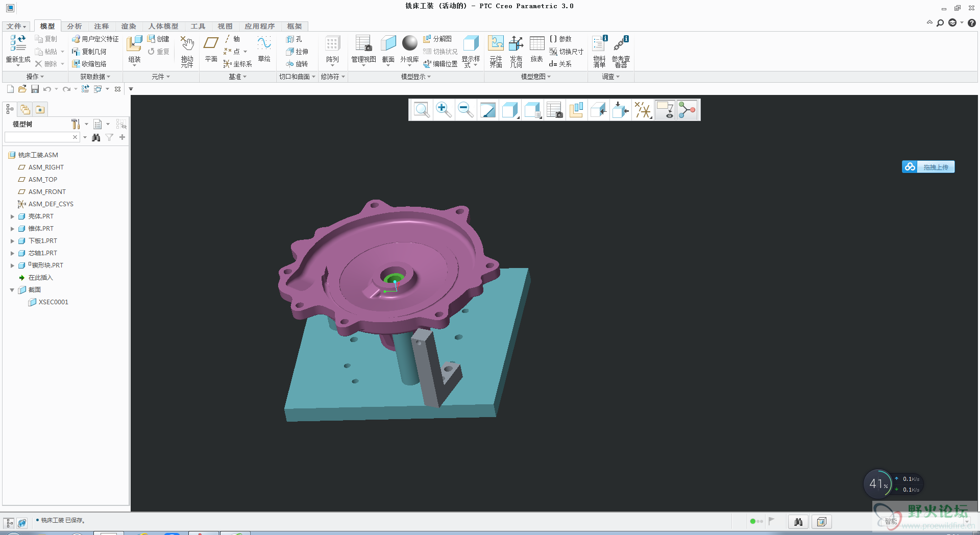
Task: Open the Component Interface (元件界面) tool
Action: pyautogui.click(x=496, y=43)
